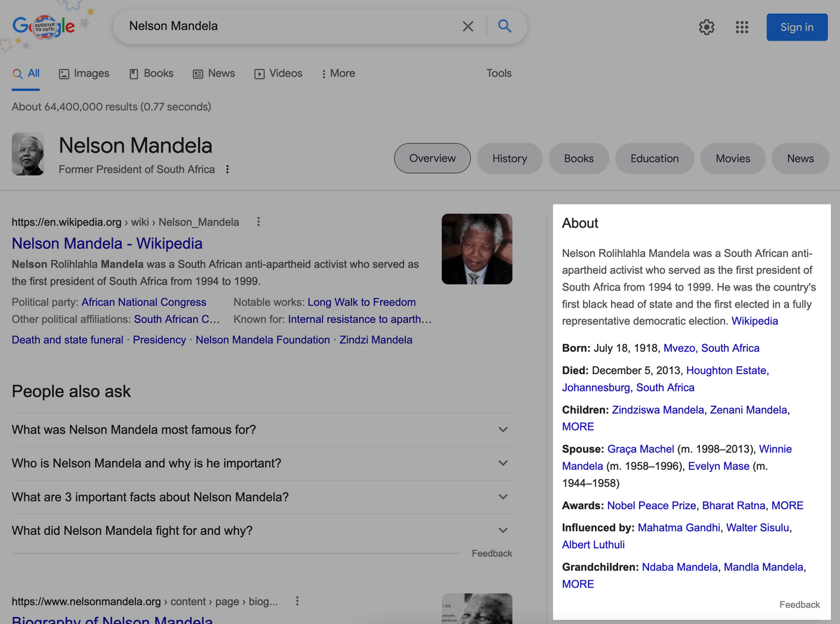The width and height of the screenshot is (840, 624).
Task: Switch to the All tab
Action: [x=26, y=74]
